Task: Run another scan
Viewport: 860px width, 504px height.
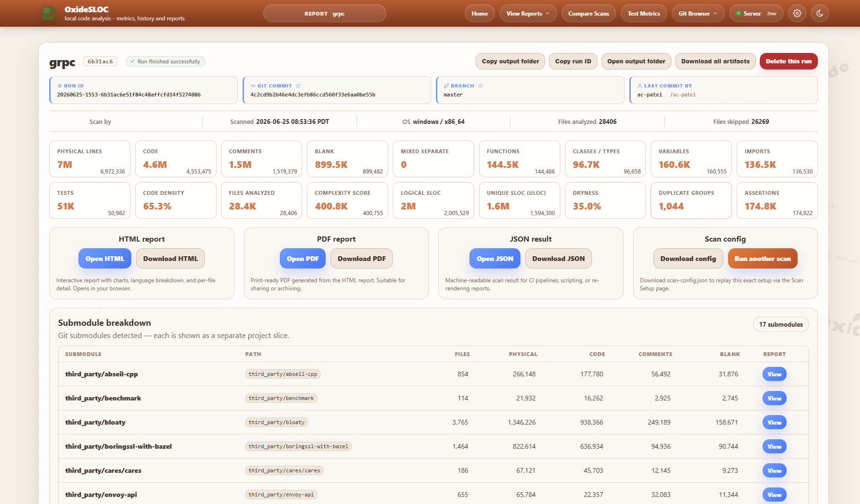Action: pos(763,259)
